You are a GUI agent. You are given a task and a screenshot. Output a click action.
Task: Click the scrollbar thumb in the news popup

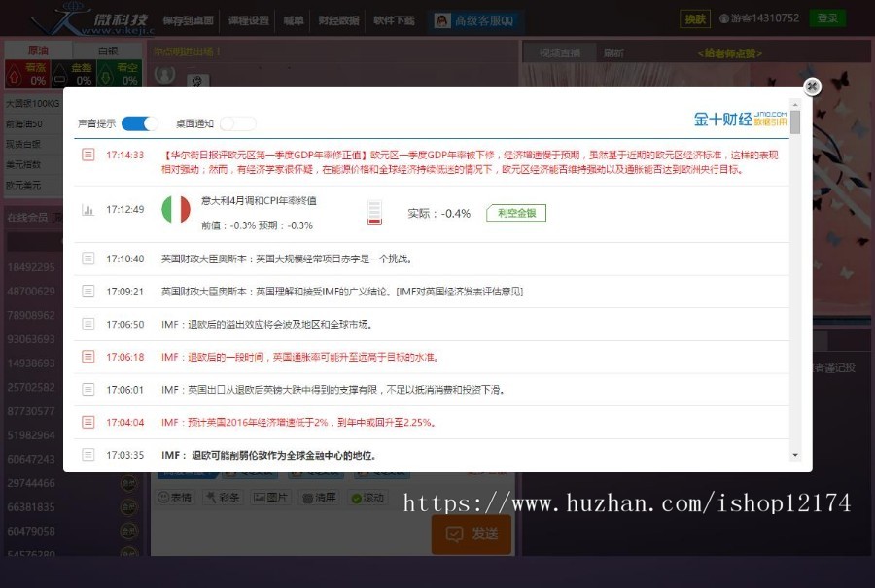pyautogui.click(x=795, y=122)
